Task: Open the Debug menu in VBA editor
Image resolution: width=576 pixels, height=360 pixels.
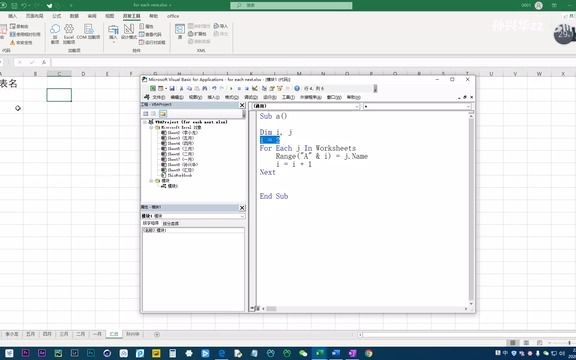Action: (x=251, y=97)
